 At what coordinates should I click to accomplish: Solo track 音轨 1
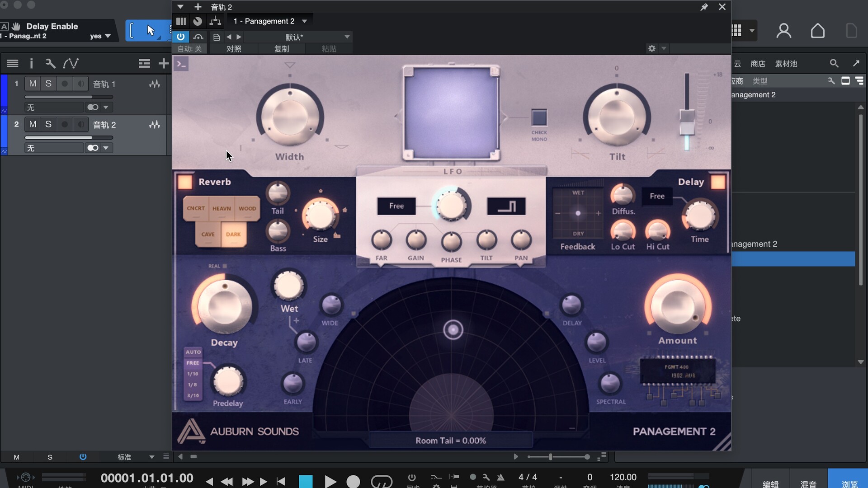coord(48,84)
